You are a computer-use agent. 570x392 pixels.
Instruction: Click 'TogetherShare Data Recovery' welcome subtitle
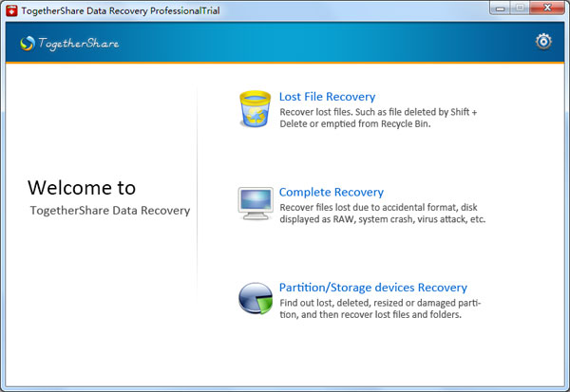110,211
